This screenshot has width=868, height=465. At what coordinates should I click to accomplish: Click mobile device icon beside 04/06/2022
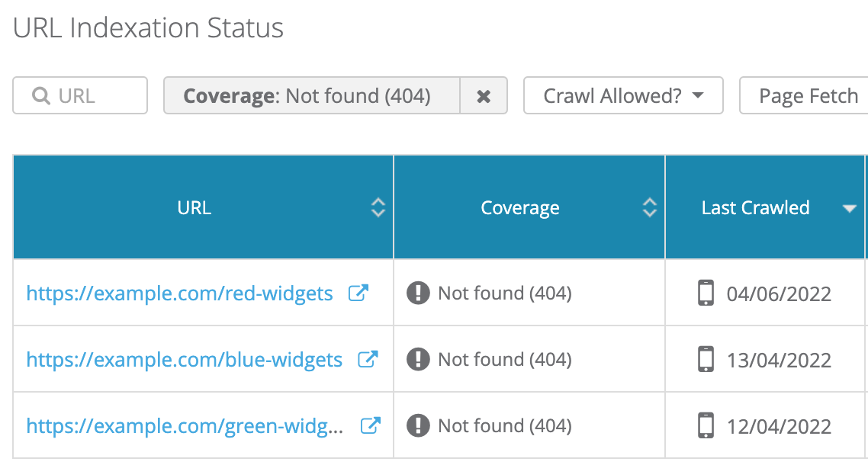pos(707,293)
